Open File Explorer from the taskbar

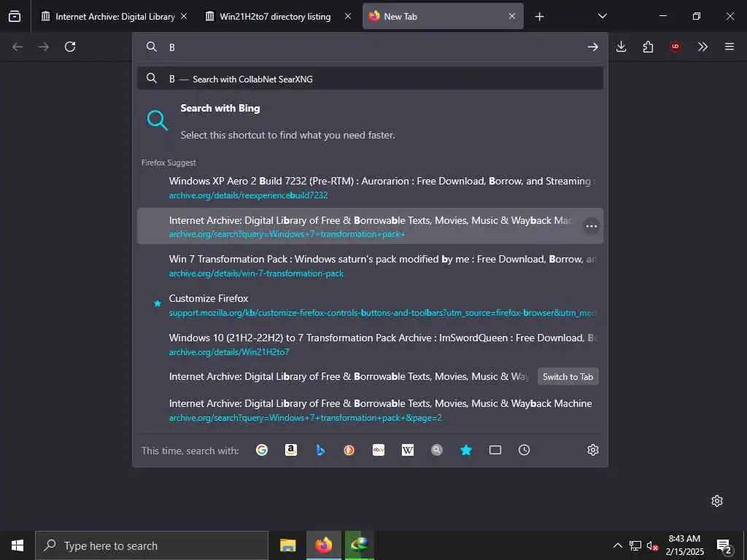click(x=287, y=545)
